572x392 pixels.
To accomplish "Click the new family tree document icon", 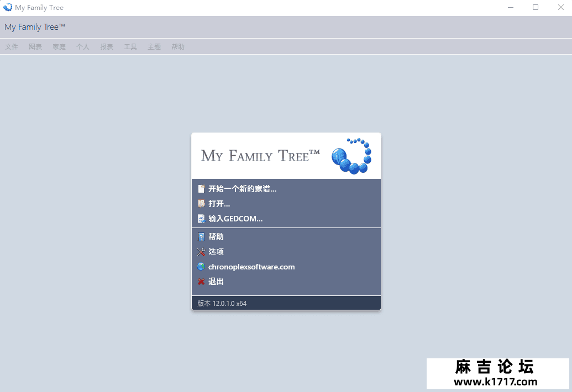I will click(x=201, y=189).
